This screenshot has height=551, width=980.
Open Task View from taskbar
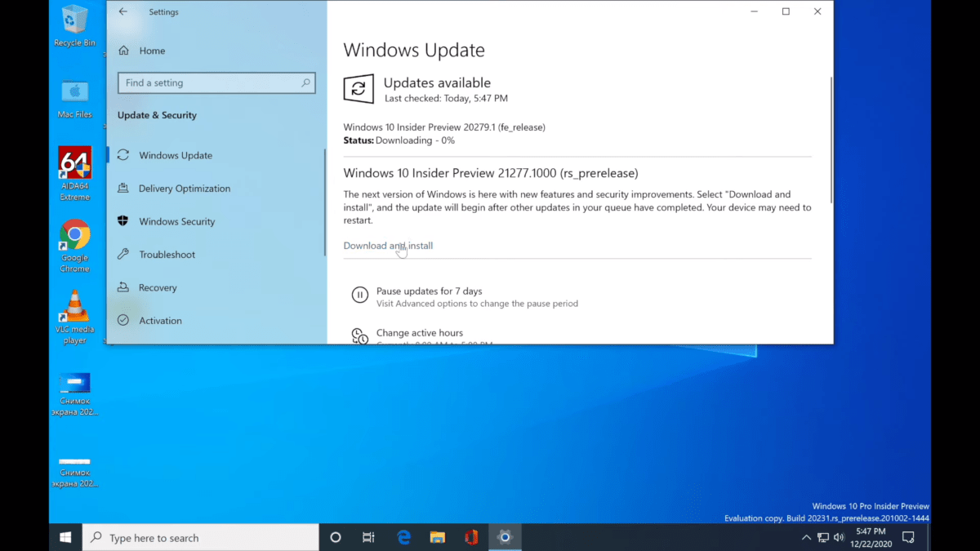[x=368, y=537]
